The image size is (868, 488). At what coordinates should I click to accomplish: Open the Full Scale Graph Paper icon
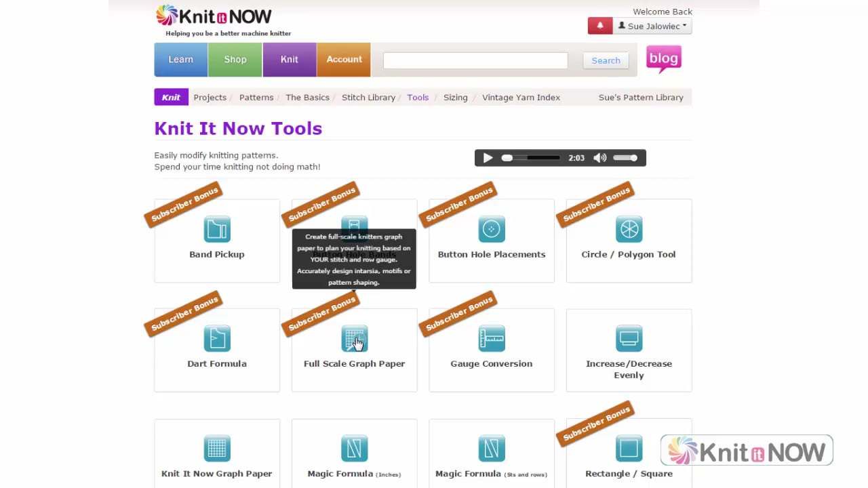click(x=354, y=338)
